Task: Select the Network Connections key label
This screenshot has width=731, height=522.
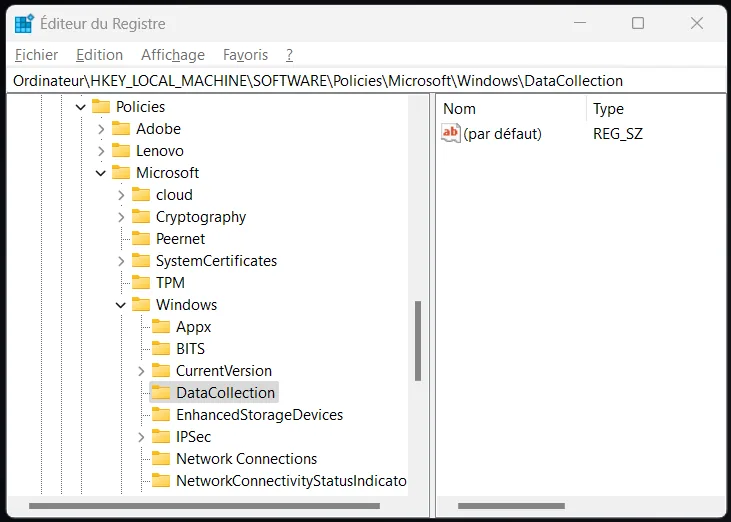Action: click(247, 459)
